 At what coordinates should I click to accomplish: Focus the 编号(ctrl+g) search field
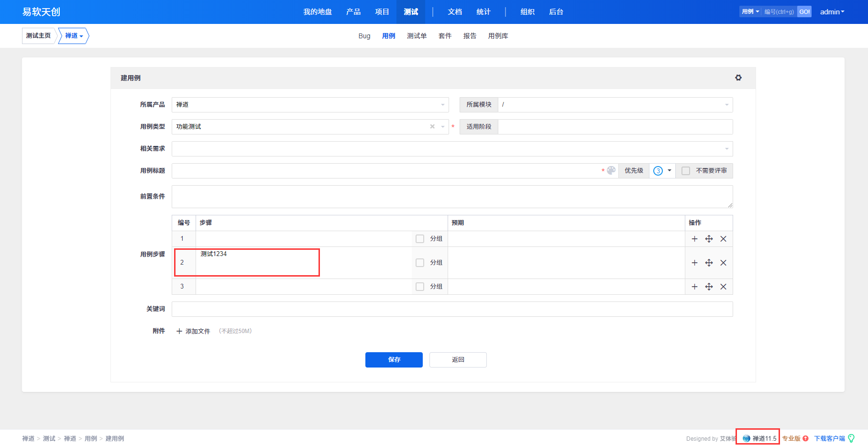(x=779, y=12)
